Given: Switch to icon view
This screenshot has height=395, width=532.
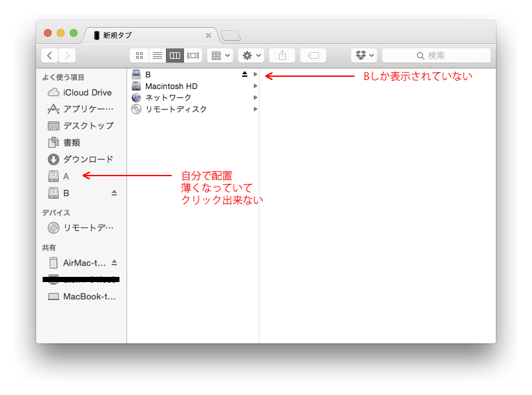Looking at the screenshot, I should point(139,56).
